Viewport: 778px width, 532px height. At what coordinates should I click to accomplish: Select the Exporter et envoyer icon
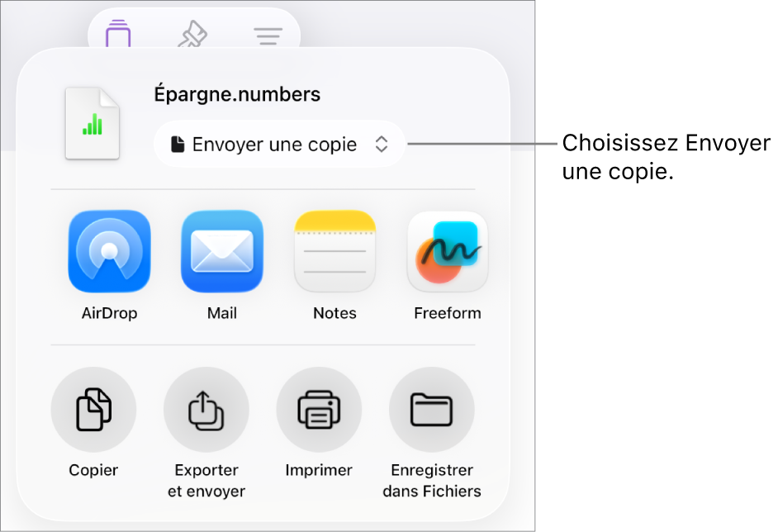coord(206,410)
